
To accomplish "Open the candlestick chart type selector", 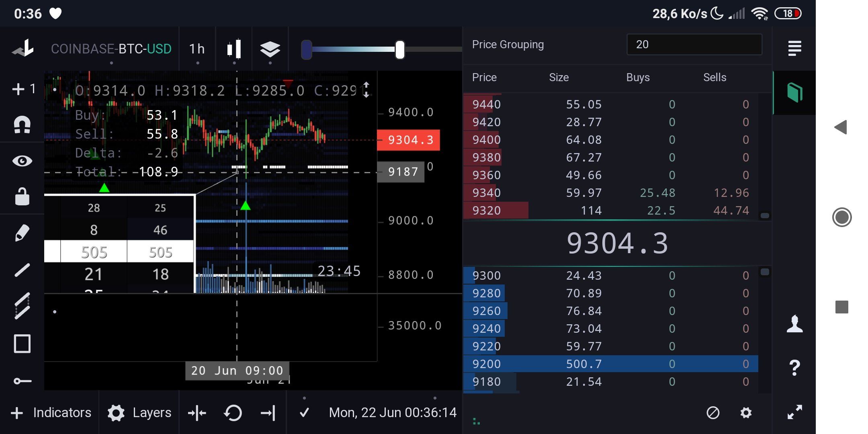I will (234, 49).
